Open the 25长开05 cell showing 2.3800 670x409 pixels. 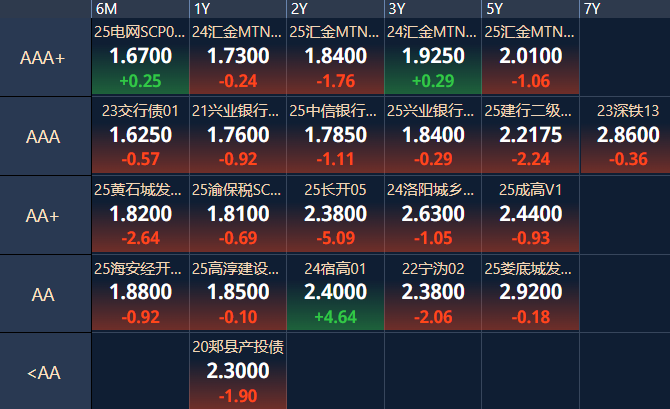[x=335, y=215]
